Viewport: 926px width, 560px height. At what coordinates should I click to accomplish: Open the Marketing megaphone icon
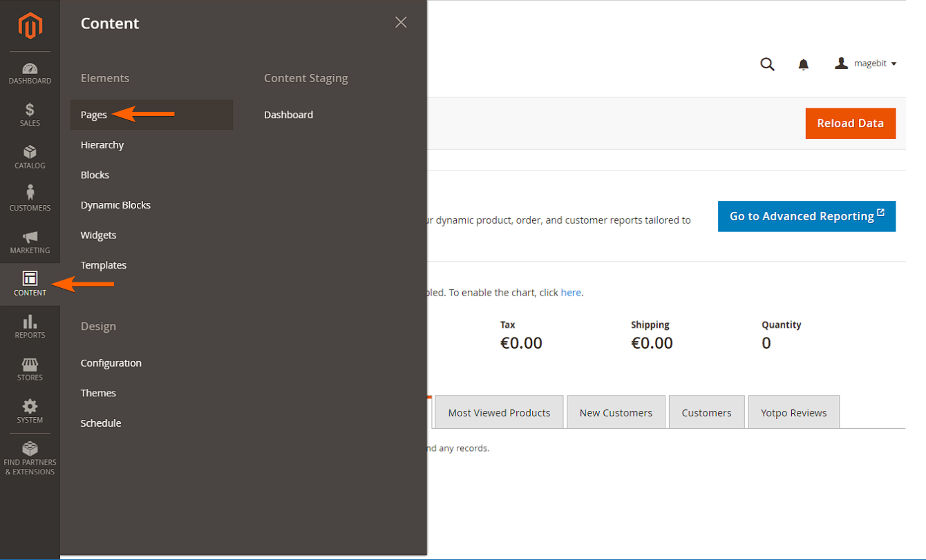pos(30,237)
